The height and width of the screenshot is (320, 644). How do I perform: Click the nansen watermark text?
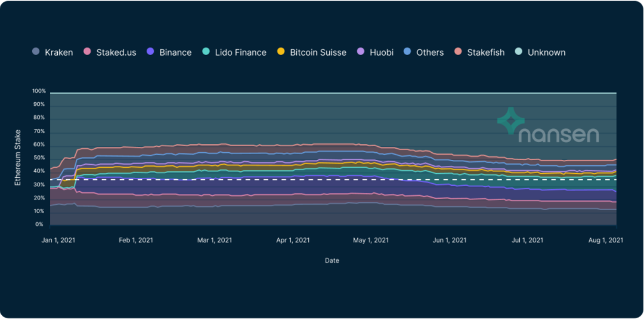(x=558, y=135)
